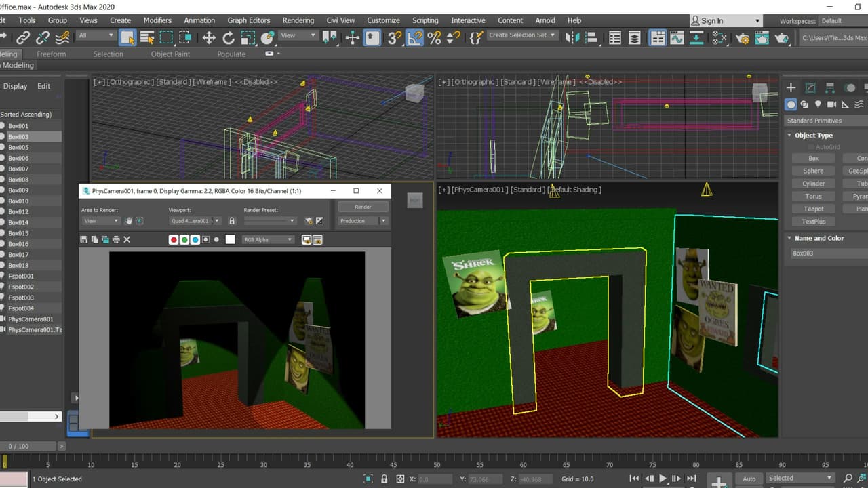Click the Select and Link icon
The width and height of the screenshot is (868, 488).
[24, 37]
